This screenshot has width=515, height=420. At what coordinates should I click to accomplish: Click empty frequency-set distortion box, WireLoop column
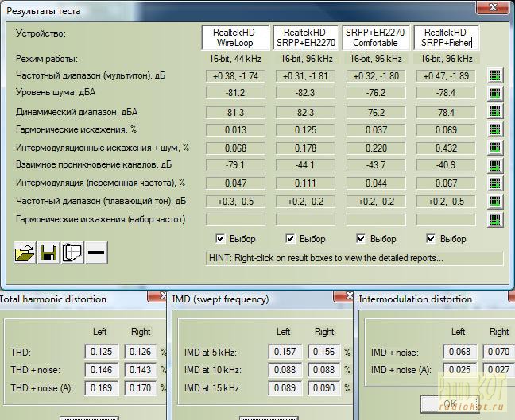(x=235, y=219)
